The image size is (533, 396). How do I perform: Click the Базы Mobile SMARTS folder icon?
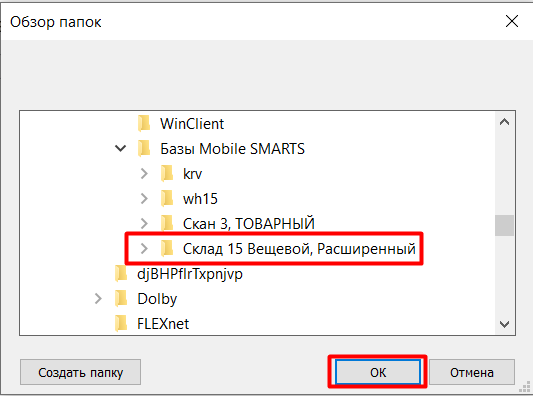click(144, 149)
